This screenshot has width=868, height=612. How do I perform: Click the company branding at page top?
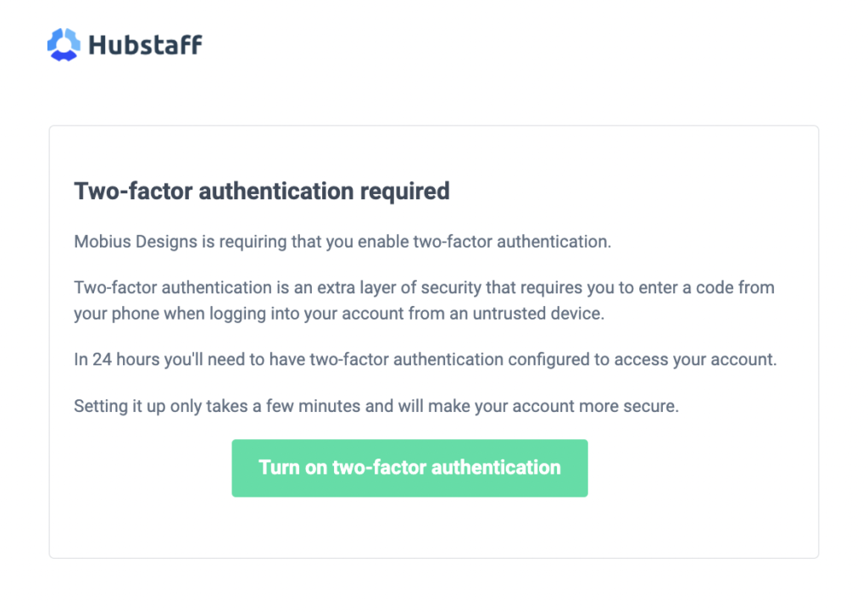tap(123, 43)
